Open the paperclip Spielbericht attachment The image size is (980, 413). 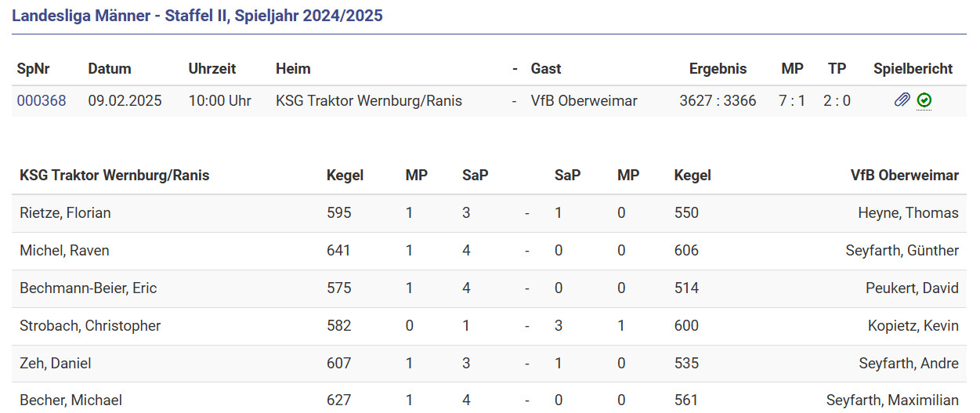click(902, 100)
